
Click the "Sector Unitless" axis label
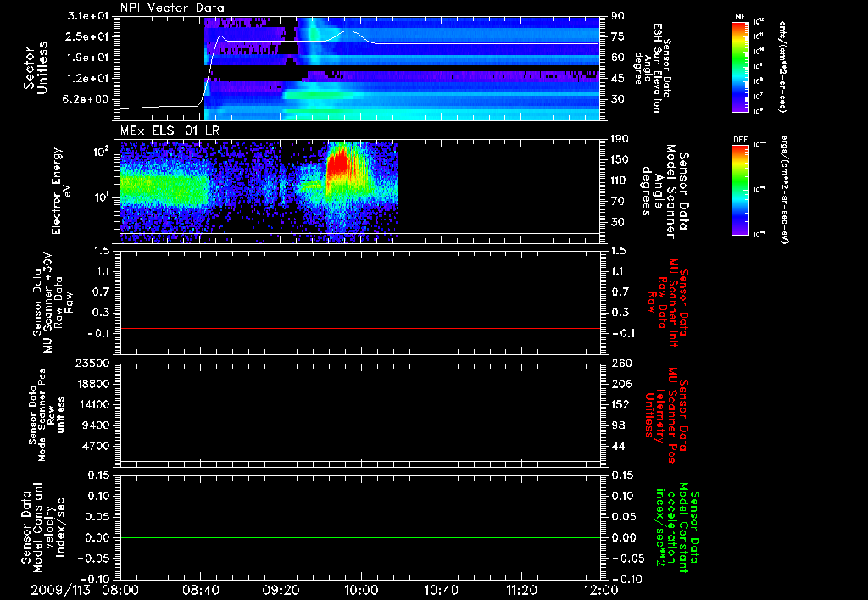[36, 68]
